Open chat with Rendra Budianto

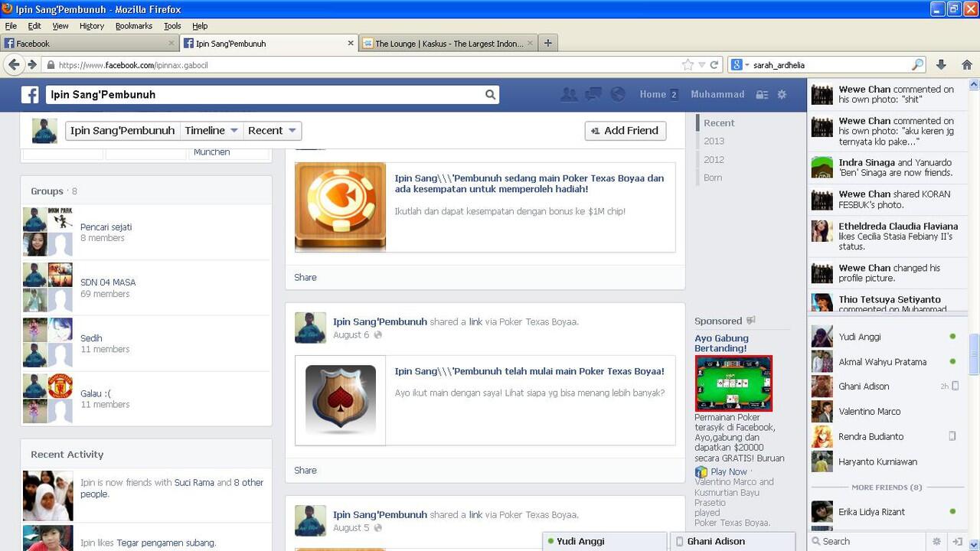pyautogui.click(x=884, y=437)
